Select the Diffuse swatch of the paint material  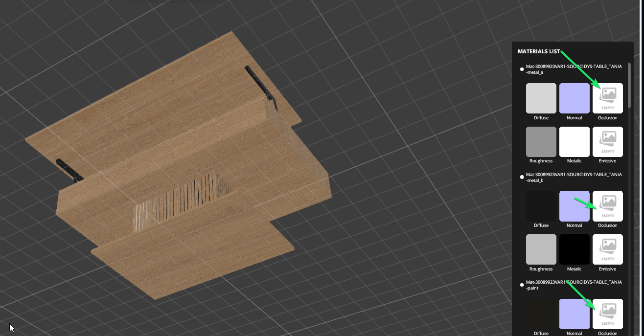[x=541, y=314]
